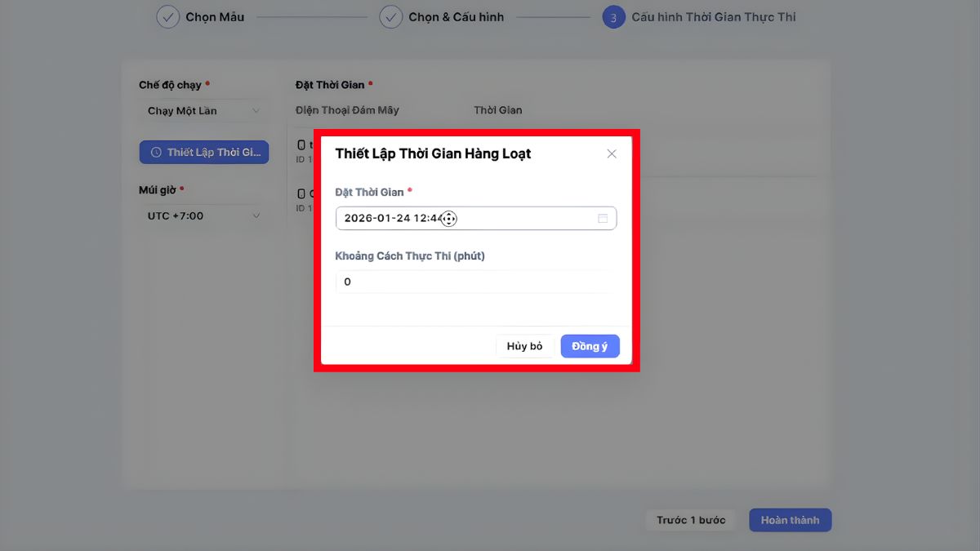980x551 pixels.
Task: Click the phone icon next to second cloud phone
Action: pyautogui.click(x=301, y=194)
